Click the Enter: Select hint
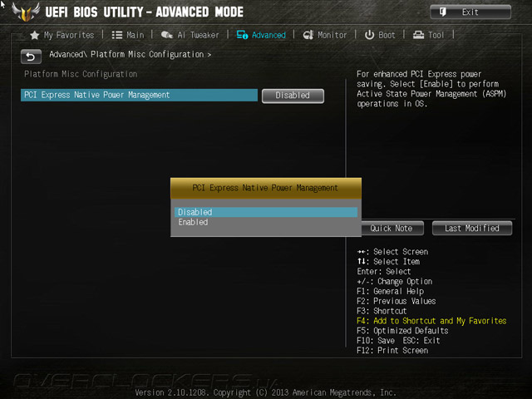This screenshot has height=399, width=532. pyautogui.click(x=384, y=272)
